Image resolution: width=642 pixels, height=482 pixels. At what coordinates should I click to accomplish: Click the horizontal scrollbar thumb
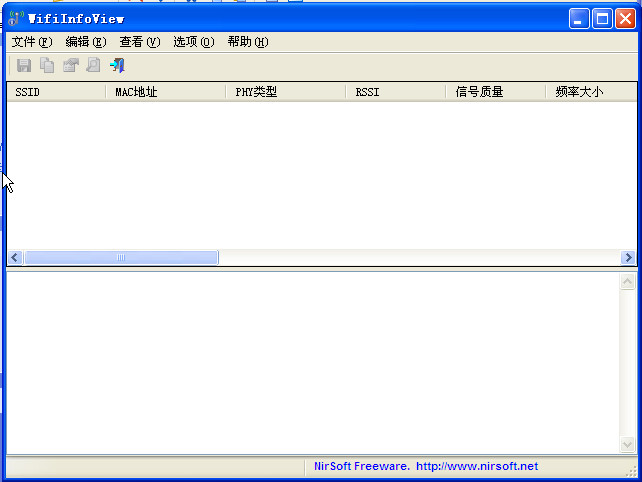pos(121,258)
